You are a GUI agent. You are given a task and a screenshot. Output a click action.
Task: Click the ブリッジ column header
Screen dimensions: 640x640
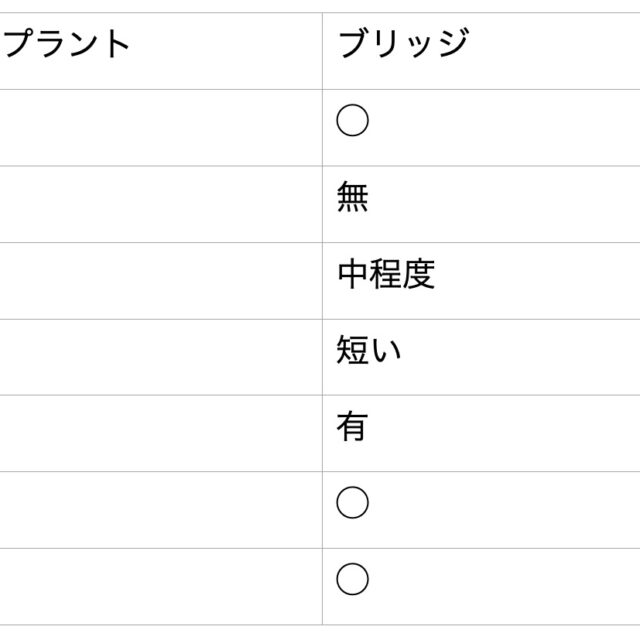(403, 45)
